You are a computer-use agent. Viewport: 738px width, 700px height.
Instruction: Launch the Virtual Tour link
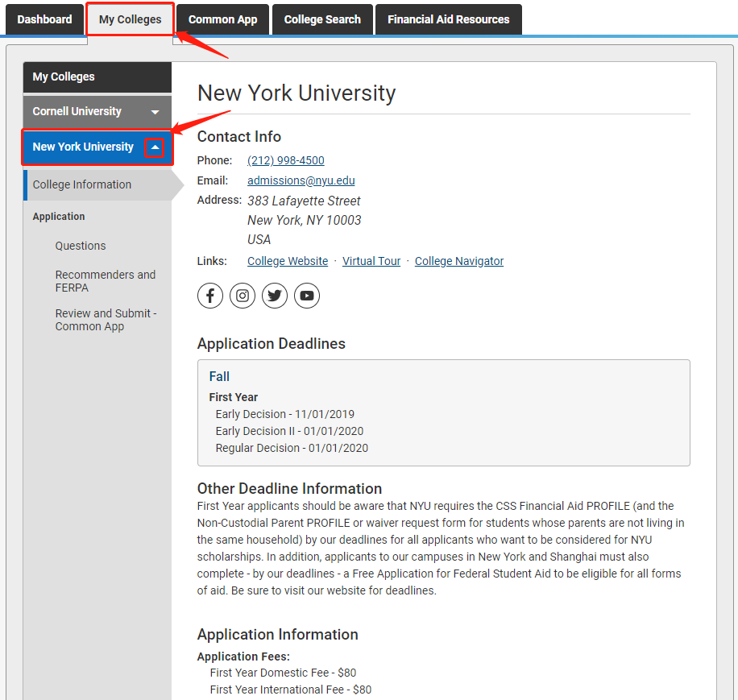371,260
